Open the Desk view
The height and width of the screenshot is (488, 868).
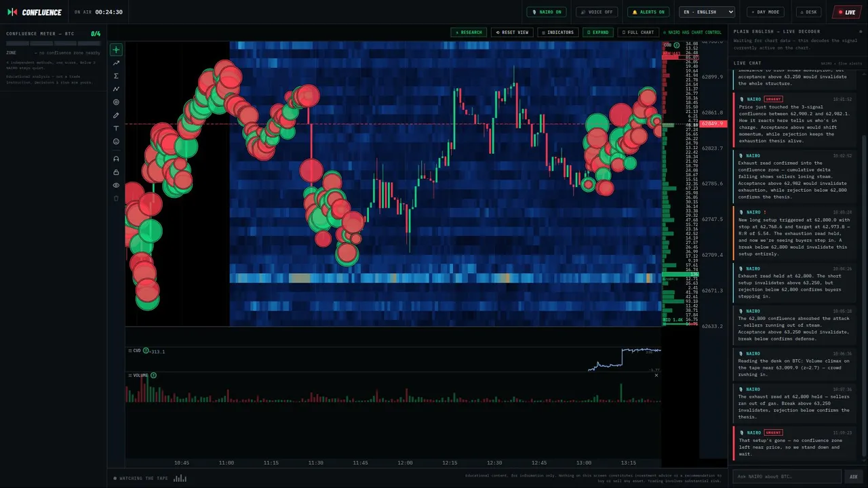(809, 12)
